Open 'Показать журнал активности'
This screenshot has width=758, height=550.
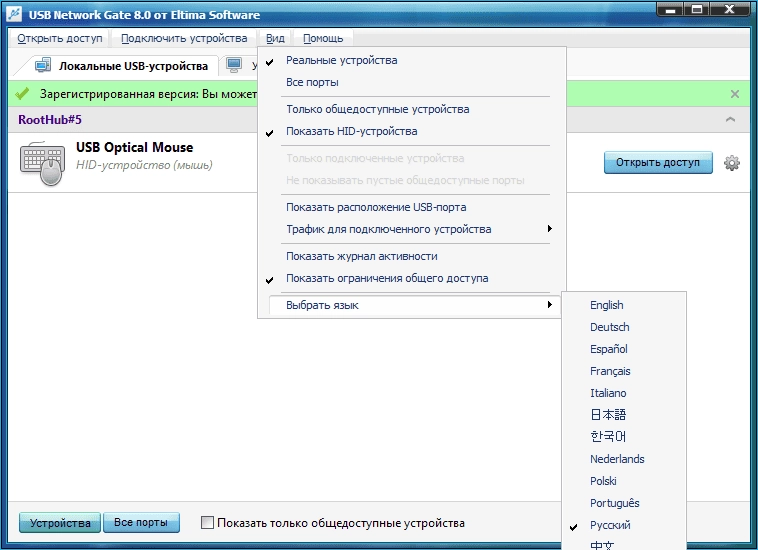(411, 256)
